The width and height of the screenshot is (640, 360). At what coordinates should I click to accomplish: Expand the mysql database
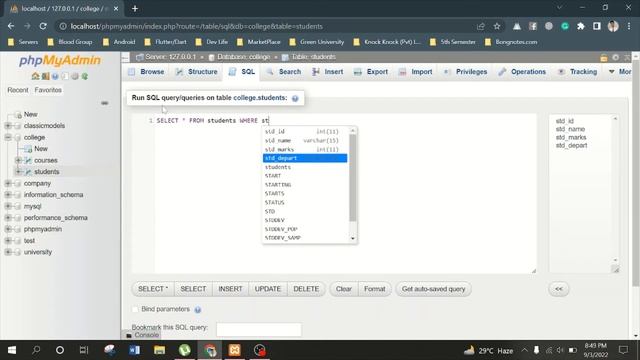(8, 206)
